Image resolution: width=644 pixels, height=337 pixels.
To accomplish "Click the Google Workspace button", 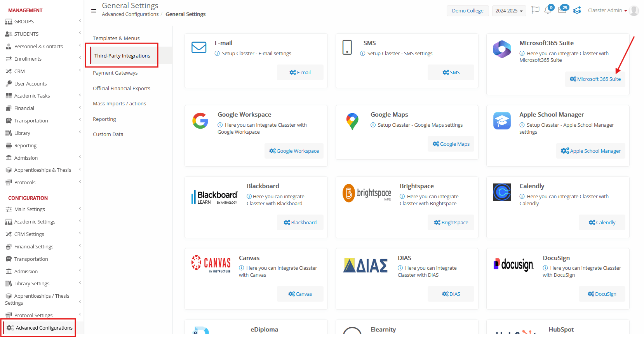I will pyautogui.click(x=294, y=151).
